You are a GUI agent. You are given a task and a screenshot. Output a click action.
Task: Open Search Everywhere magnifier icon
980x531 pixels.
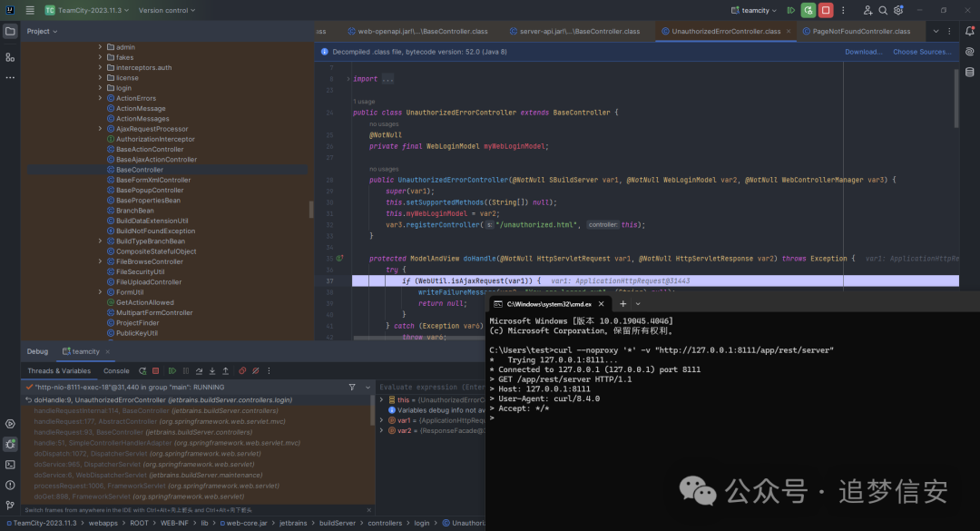pyautogui.click(x=883, y=10)
